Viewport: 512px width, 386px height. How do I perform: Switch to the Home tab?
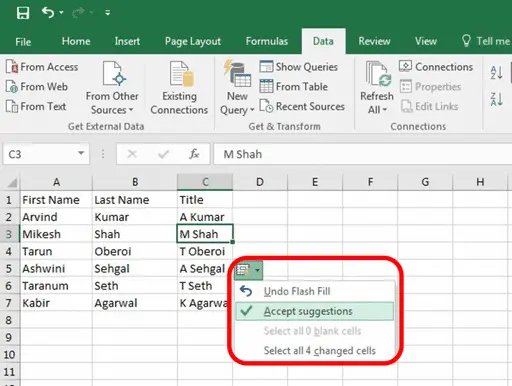pyautogui.click(x=76, y=41)
